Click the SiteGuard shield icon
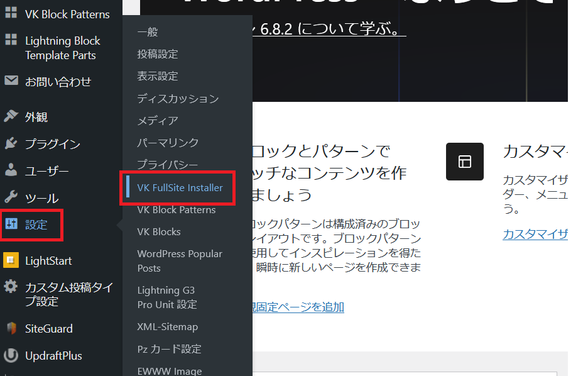The image size is (588, 376). click(12, 328)
